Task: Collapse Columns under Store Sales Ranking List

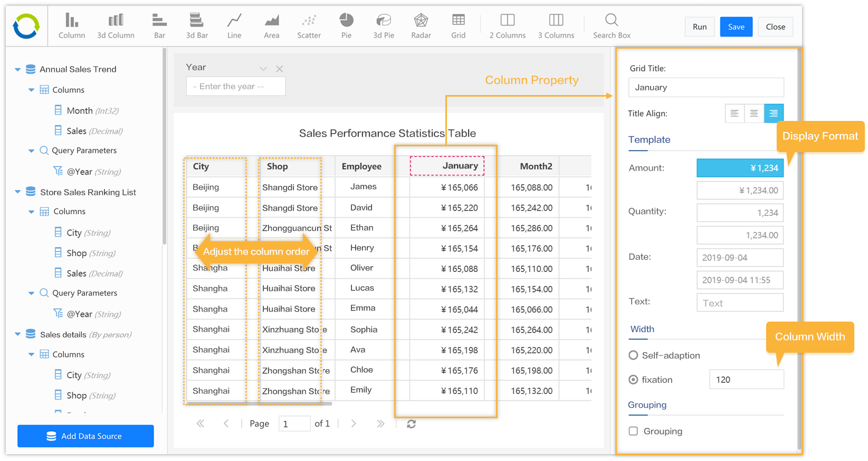Action: (31, 211)
